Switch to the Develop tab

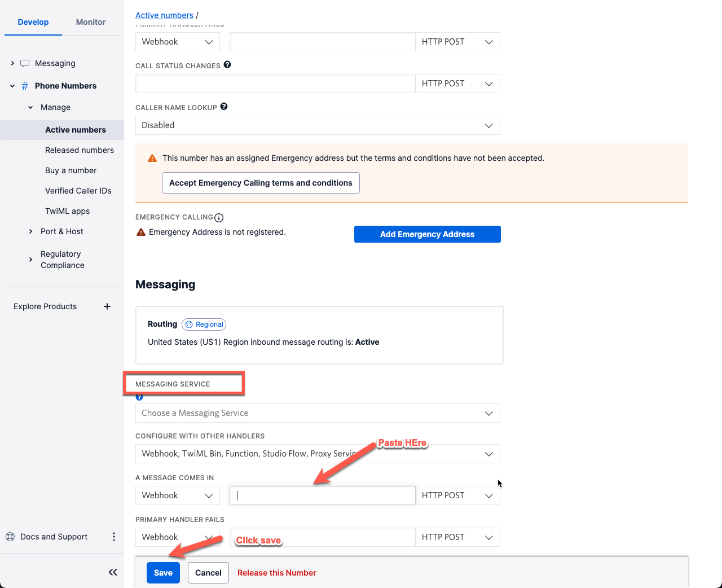click(x=33, y=22)
